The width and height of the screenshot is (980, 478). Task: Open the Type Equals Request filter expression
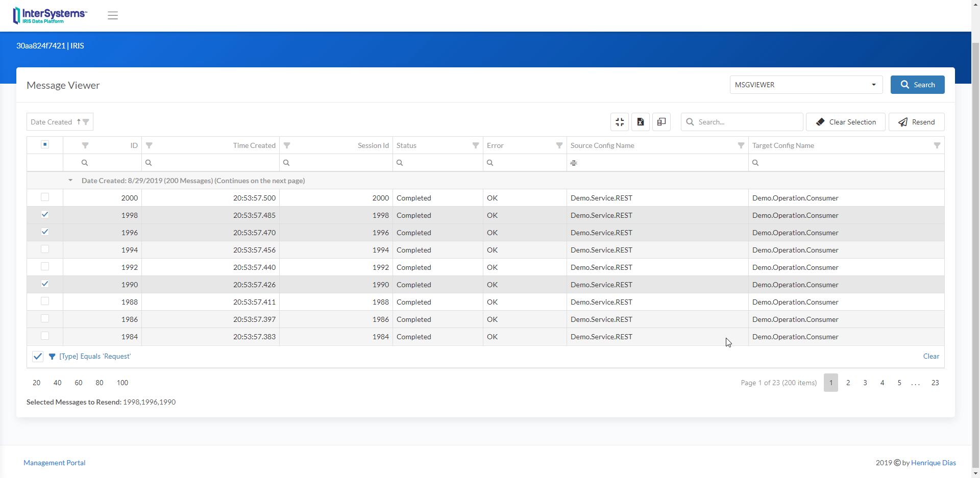(95, 357)
